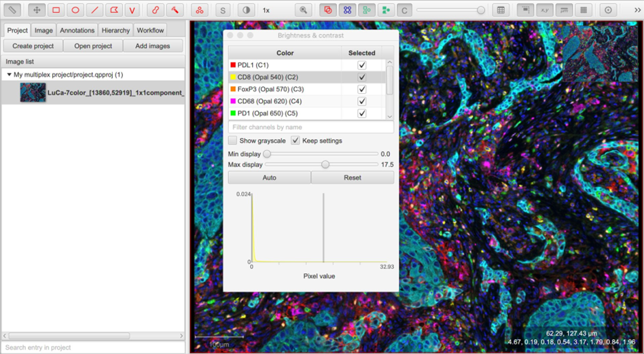Click the Max display slider handle
Viewport: 644px width, 354px height.
(x=325, y=164)
